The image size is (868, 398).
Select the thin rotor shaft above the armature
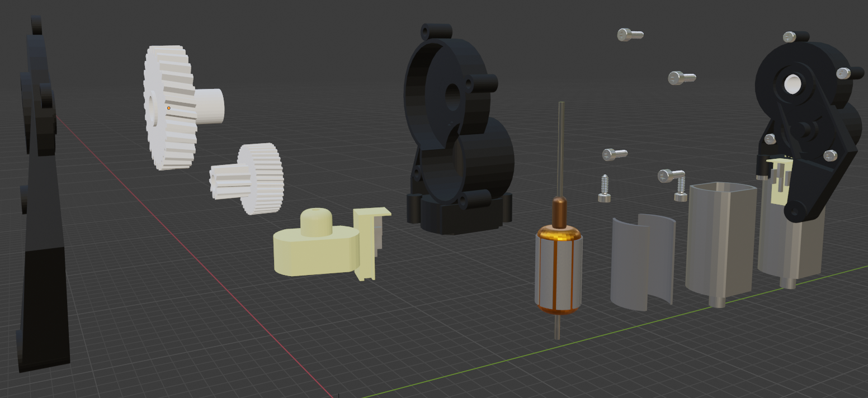pyautogui.click(x=560, y=149)
